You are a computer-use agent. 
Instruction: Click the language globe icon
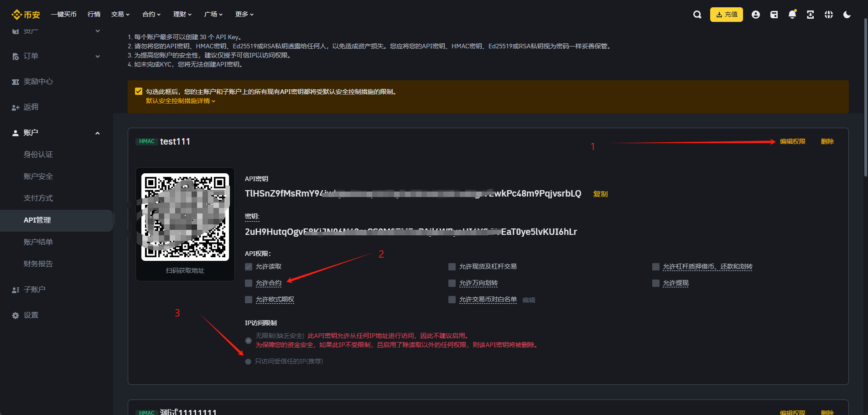(828, 15)
